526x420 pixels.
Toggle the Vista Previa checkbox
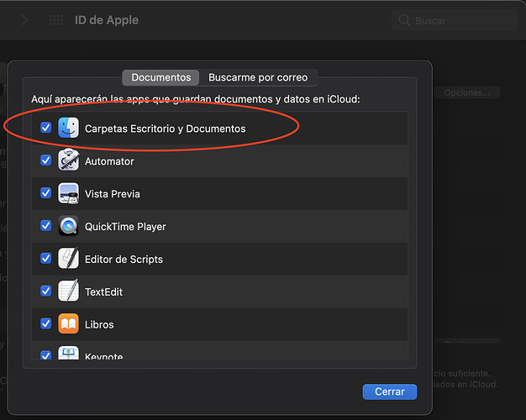(x=46, y=193)
